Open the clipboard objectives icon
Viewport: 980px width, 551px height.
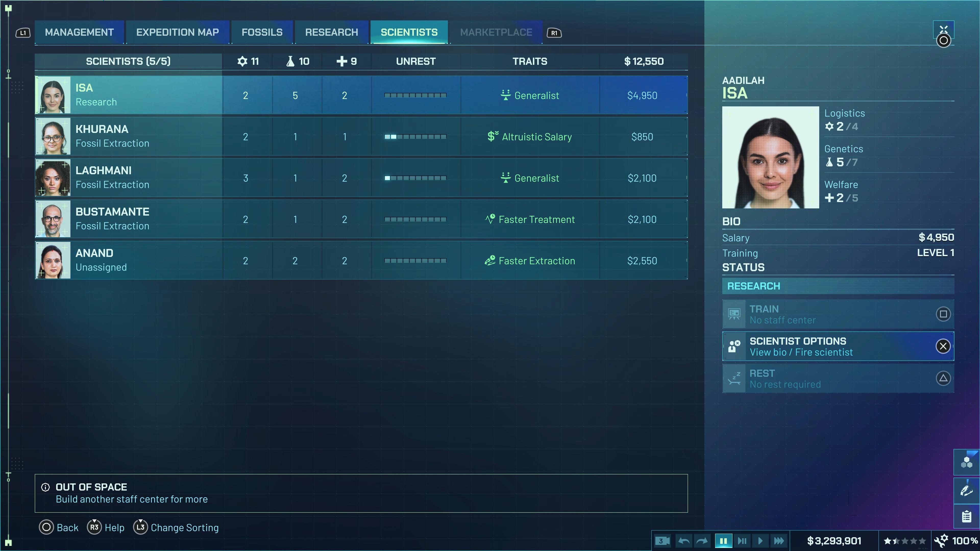(966, 516)
